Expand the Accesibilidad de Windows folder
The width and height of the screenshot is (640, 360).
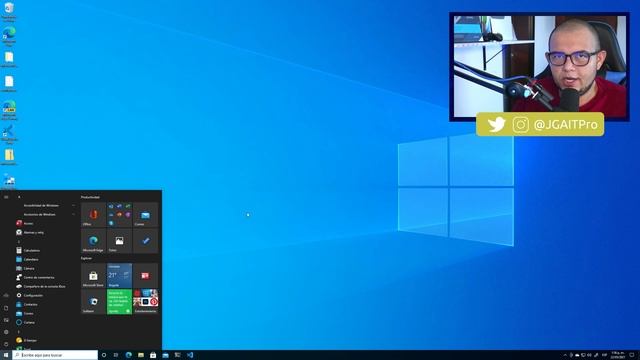point(46,205)
